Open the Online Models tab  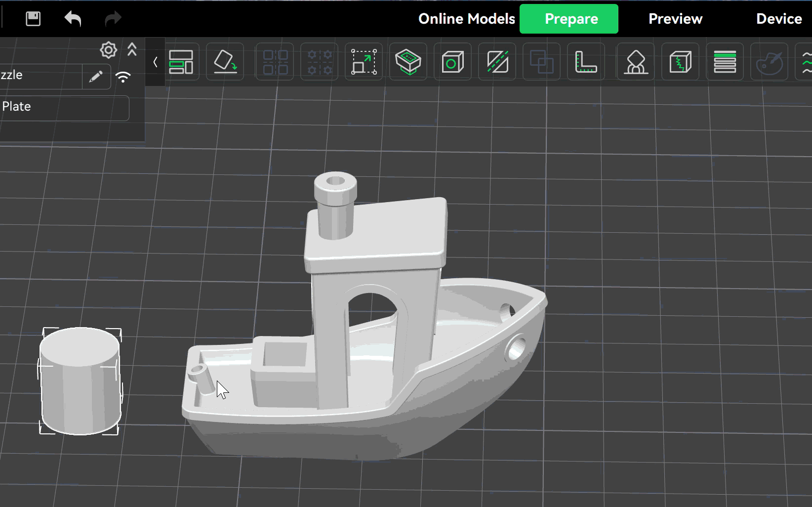pyautogui.click(x=467, y=19)
